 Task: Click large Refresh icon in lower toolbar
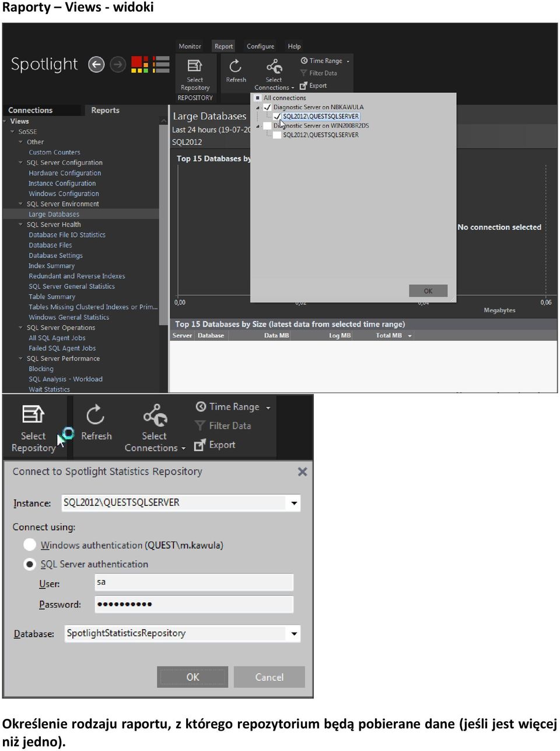[96, 415]
